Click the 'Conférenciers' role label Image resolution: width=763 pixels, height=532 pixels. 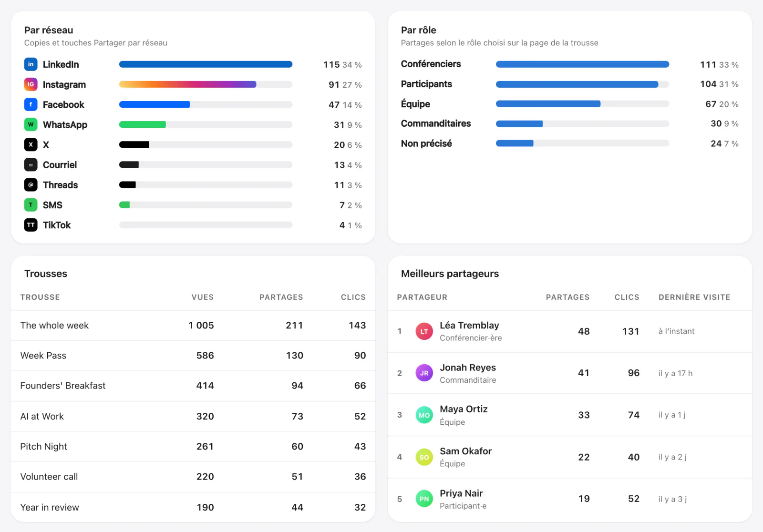(431, 64)
